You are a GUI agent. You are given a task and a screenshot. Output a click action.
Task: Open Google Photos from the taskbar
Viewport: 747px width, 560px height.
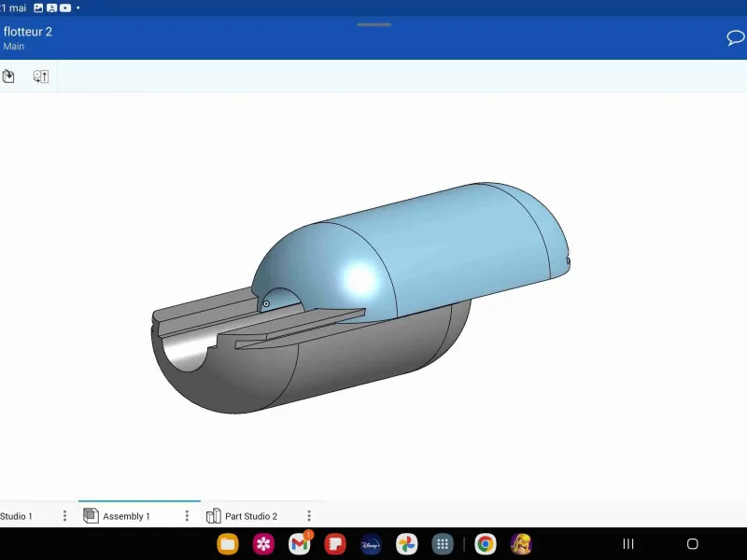tap(407, 544)
